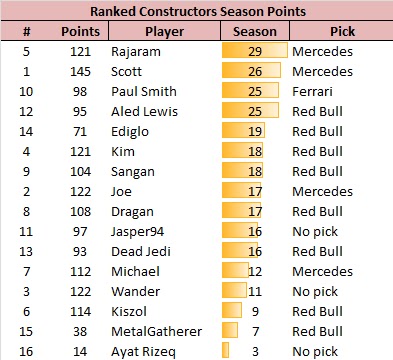
Task: Click Rajaram's season data bar showing 29
Action: [x=255, y=50]
